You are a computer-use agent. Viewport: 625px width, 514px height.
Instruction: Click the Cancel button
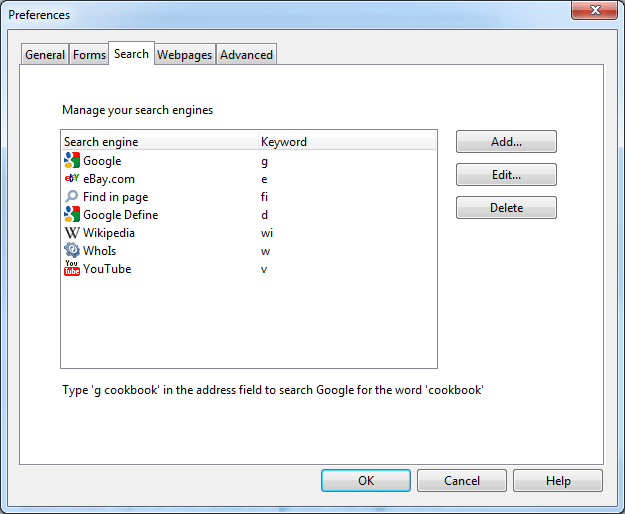(462, 481)
